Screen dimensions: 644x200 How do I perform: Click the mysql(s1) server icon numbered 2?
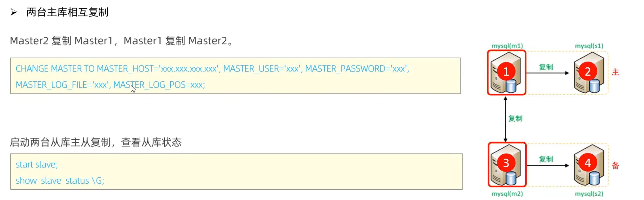pos(589,72)
